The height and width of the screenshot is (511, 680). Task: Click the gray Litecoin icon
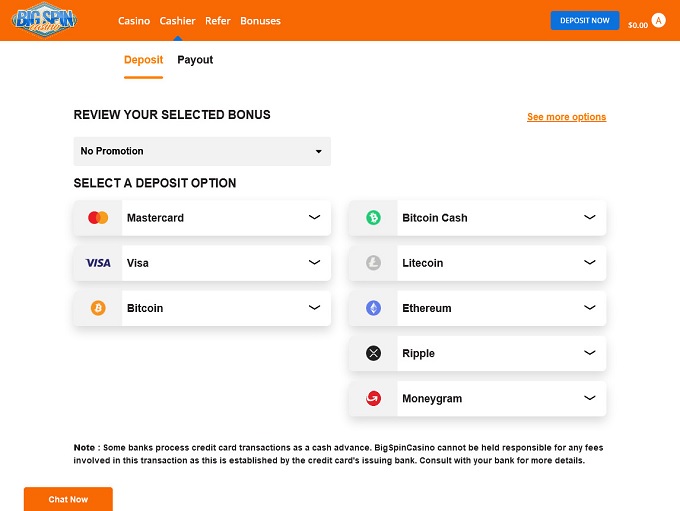tap(373, 263)
